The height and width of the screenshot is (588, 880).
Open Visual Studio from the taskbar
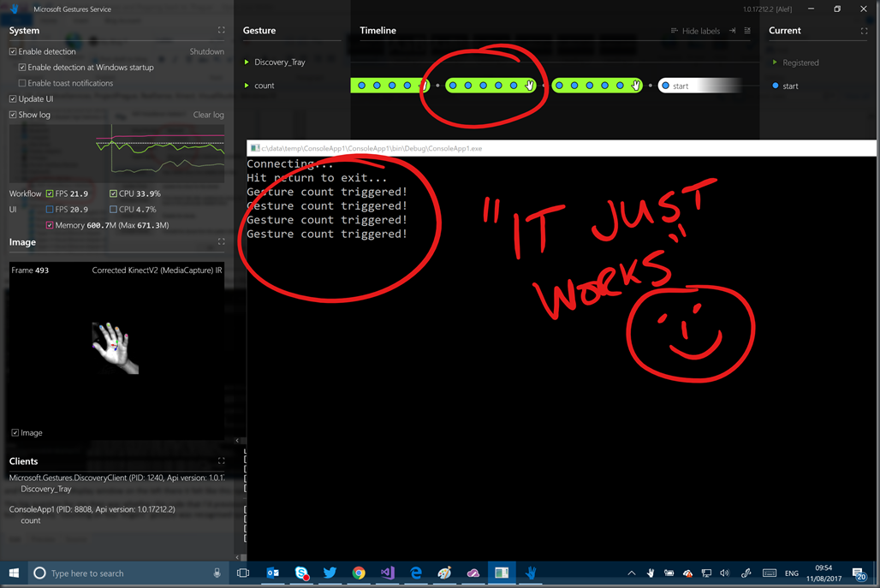click(x=387, y=573)
